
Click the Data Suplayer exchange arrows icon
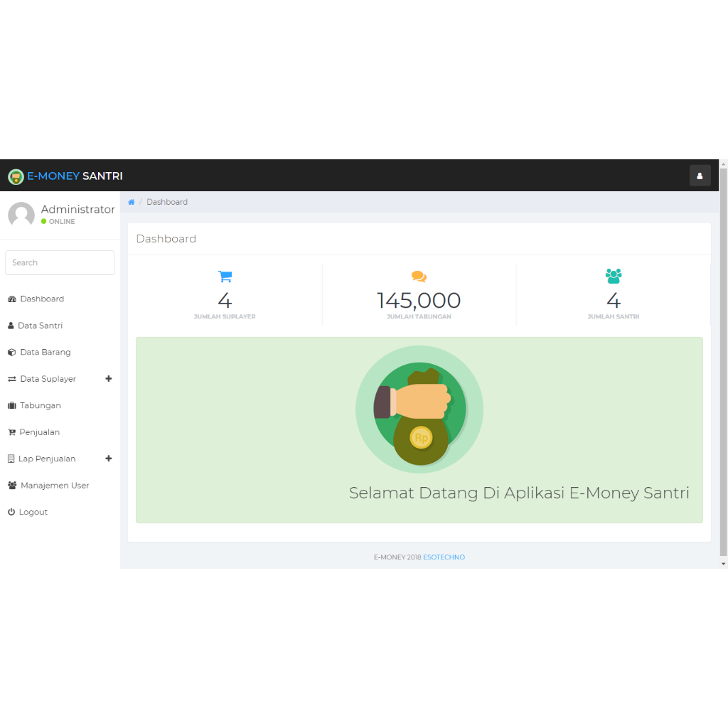coord(12,379)
